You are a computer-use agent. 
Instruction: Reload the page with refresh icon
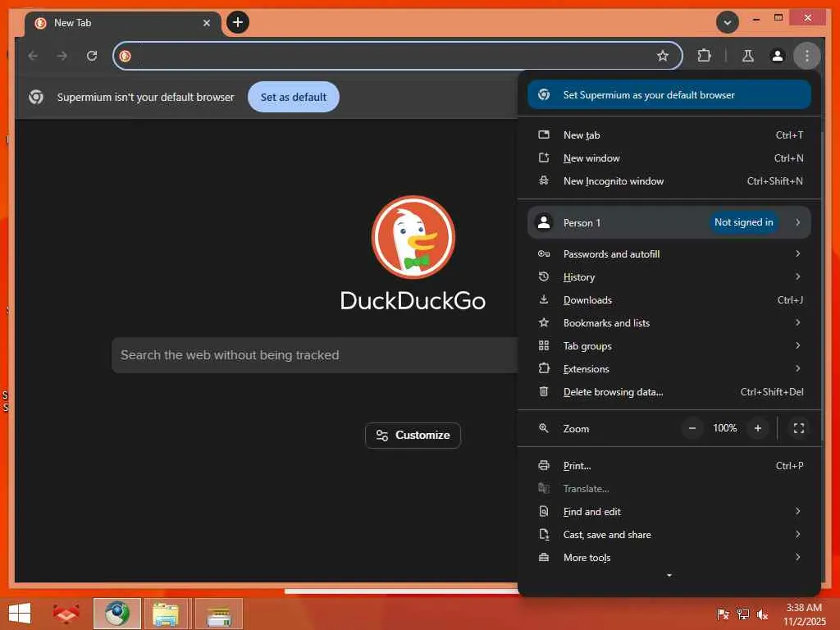pos(92,56)
